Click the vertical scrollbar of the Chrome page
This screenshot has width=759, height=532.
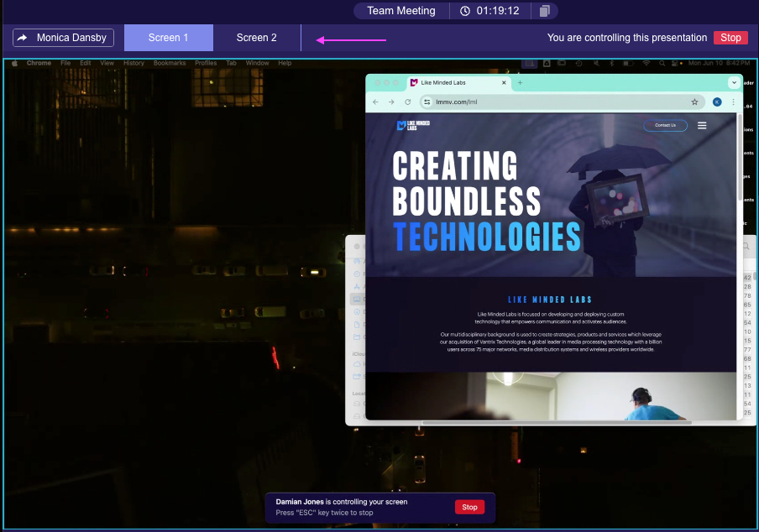pos(740,158)
